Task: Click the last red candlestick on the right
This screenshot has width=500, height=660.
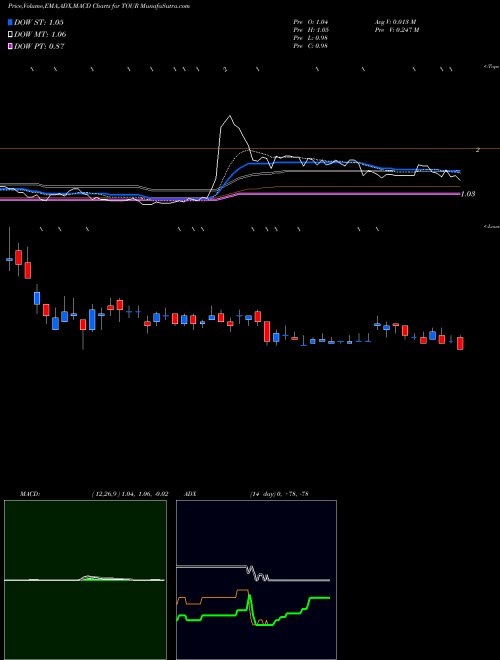Action: click(x=460, y=343)
